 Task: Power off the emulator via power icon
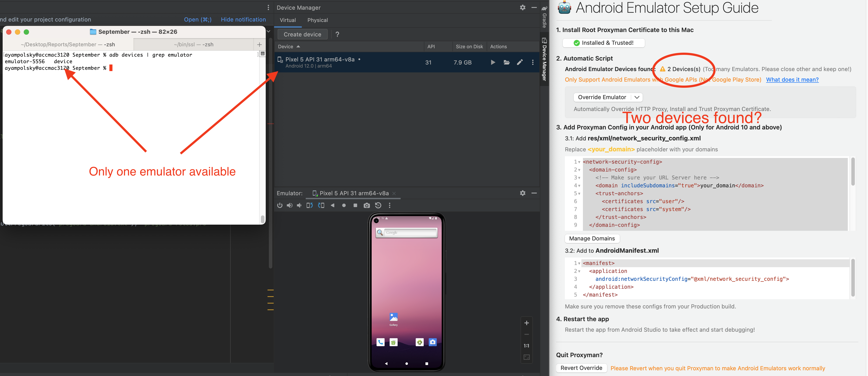(x=280, y=205)
